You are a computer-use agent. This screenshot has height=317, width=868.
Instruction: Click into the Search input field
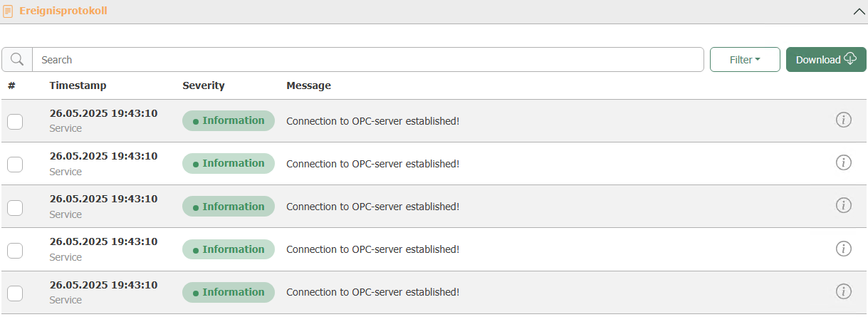(367, 60)
